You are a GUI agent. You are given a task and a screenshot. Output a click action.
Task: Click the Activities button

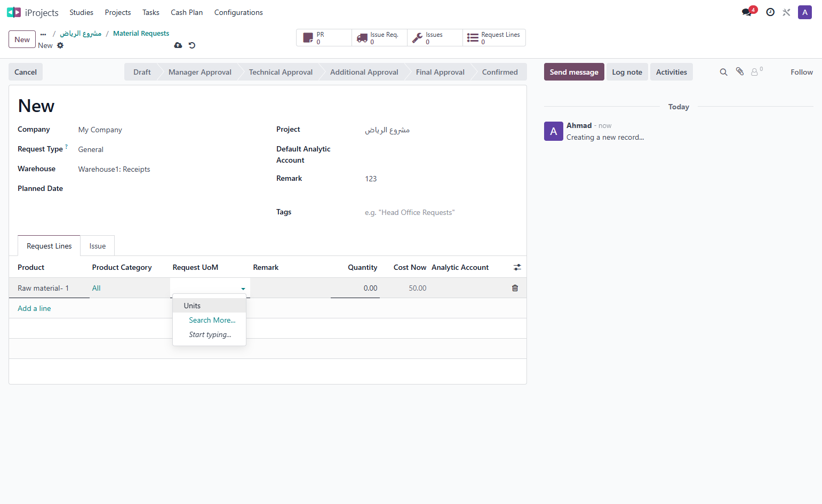(672, 72)
